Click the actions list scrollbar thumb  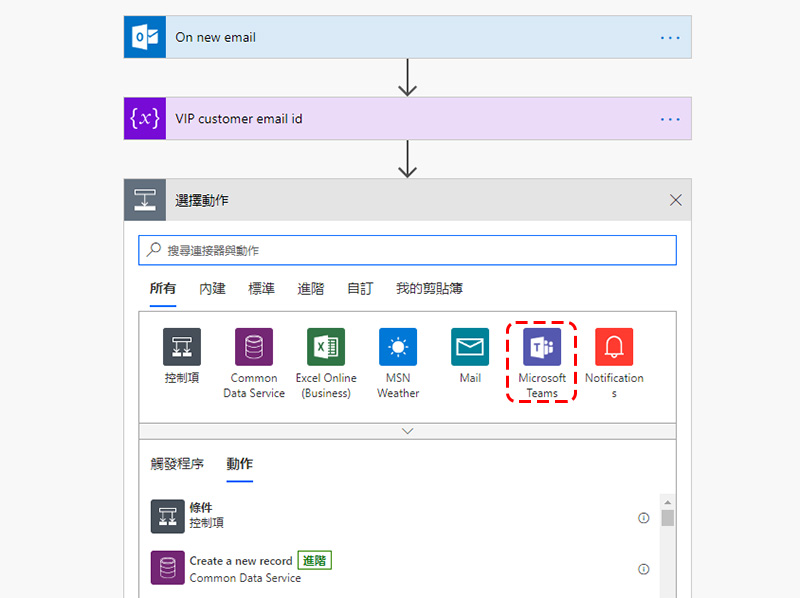point(667,518)
